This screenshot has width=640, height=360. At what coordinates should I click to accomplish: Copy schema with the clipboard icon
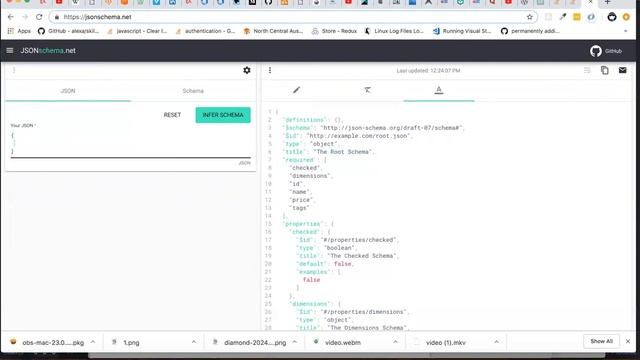(x=604, y=70)
